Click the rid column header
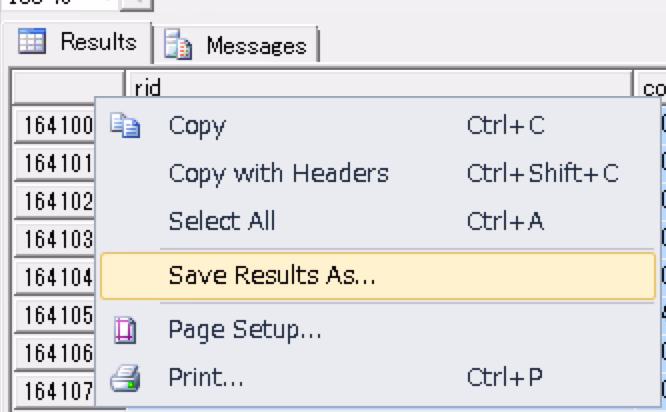This screenshot has width=666, height=412. pos(378,87)
